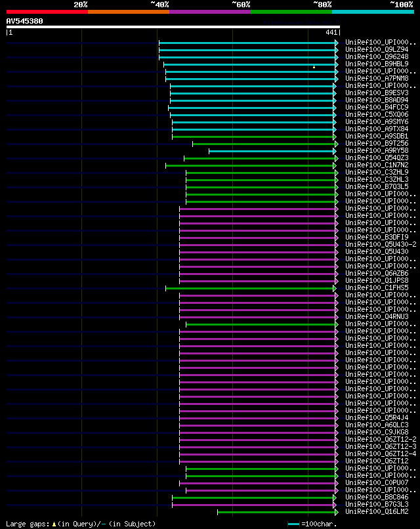
Task: Select the UniRef100_Q16LM2 label
Action: pyautogui.click(x=377, y=511)
